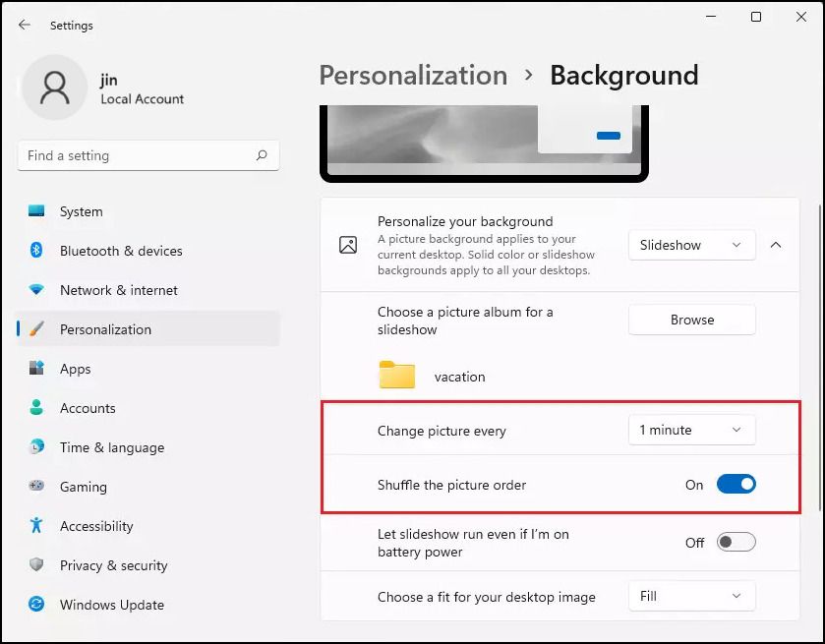825x644 pixels.
Task: Click the Privacy shield icon
Action: [36, 564]
